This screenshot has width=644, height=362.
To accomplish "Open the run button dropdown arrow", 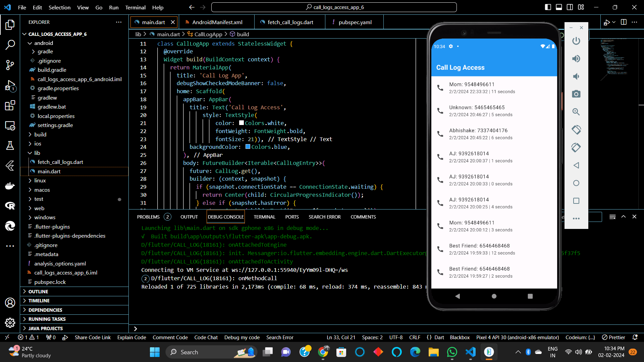I will 614,22.
